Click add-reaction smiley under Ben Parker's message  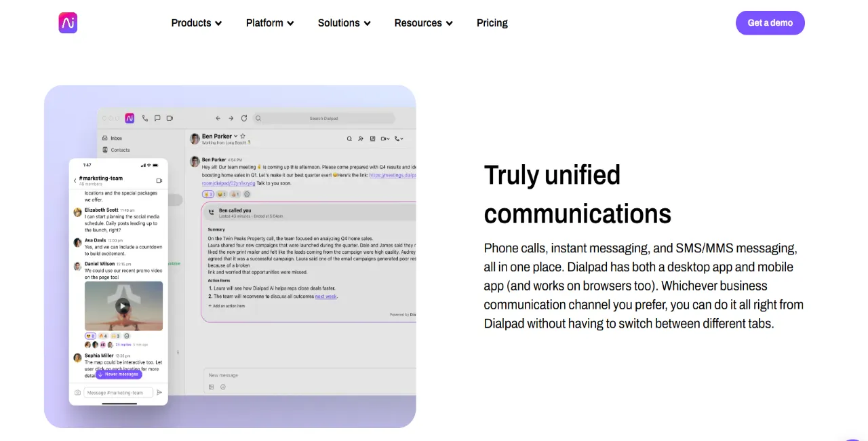point(247,194)
